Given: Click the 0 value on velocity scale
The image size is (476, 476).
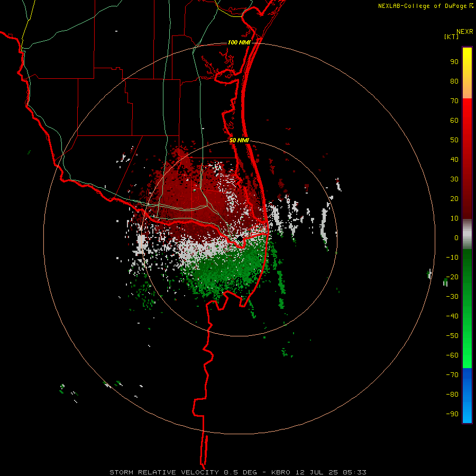Looking at the screenshot, I should click(x=456, y=238).
